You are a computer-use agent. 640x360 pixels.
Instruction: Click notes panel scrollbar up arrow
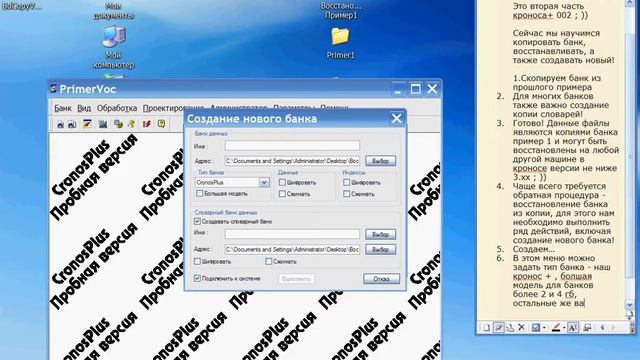[x=629, y=2]
